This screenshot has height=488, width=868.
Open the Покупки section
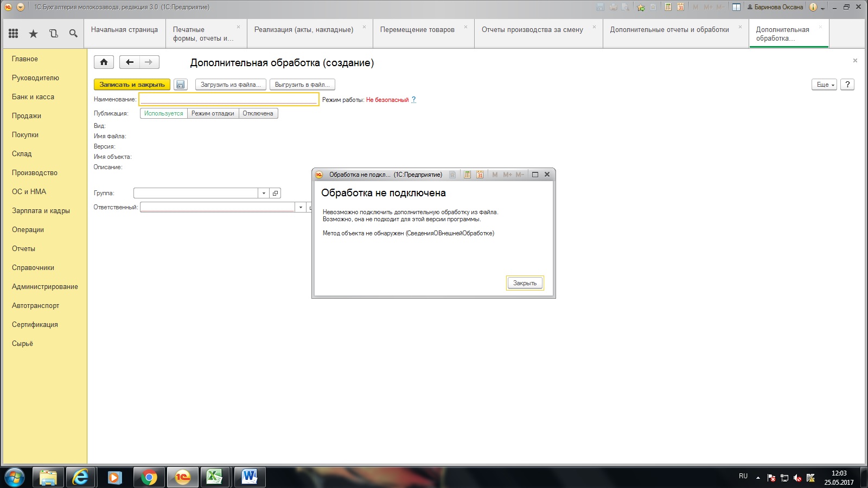coord(25,134)
